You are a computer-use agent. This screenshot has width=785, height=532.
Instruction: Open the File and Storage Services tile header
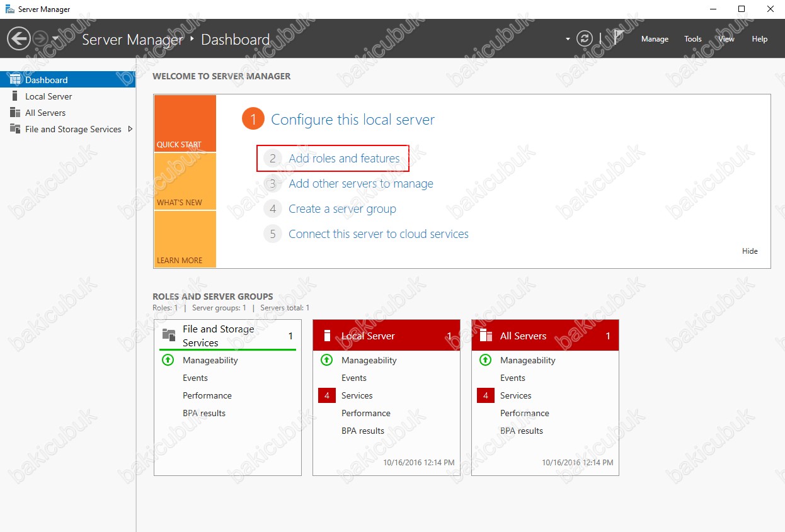228,336
